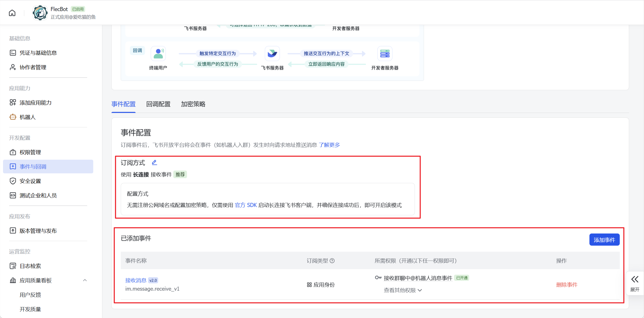Edit 订阅方式 with pencil icon
The image size is (644, 318).
click(154, 163)
